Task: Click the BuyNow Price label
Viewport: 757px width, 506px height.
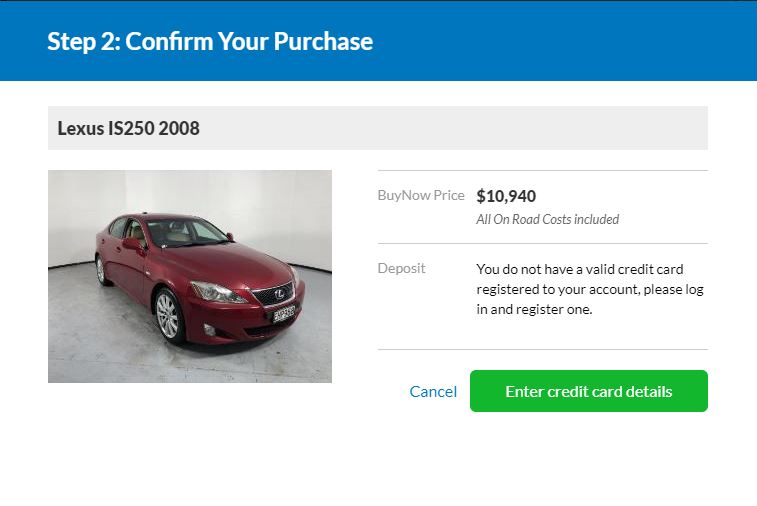Action: 421,195
